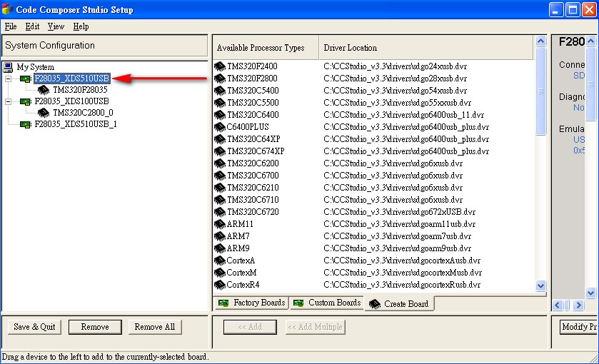Click the chip icon of TMS320C6200
This screenshot has width=599, height=364.
click(x=220, y=163)
